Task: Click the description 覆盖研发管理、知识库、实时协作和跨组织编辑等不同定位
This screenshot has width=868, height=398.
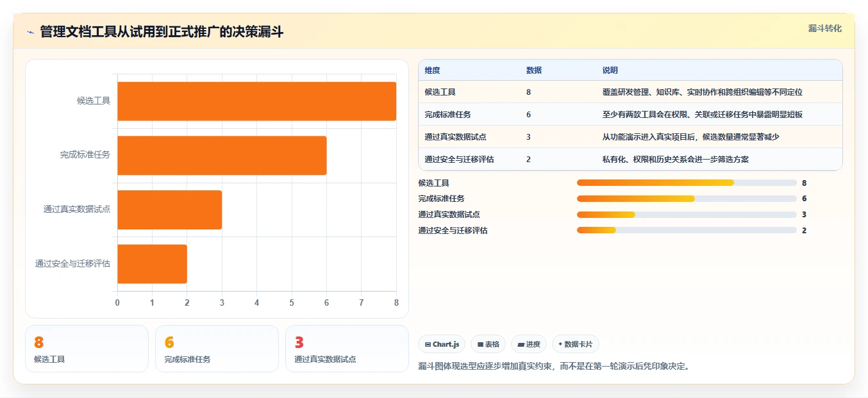Action: point(703,92)
